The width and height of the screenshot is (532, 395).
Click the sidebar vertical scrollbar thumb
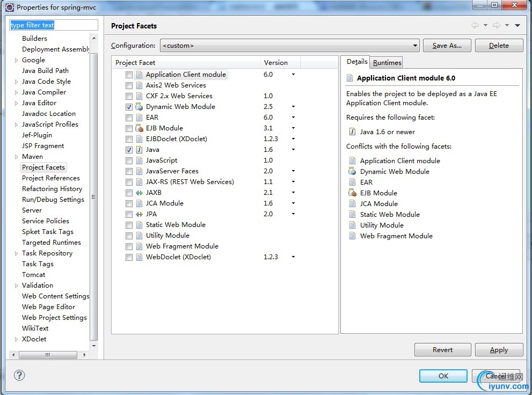pos(94,196)
